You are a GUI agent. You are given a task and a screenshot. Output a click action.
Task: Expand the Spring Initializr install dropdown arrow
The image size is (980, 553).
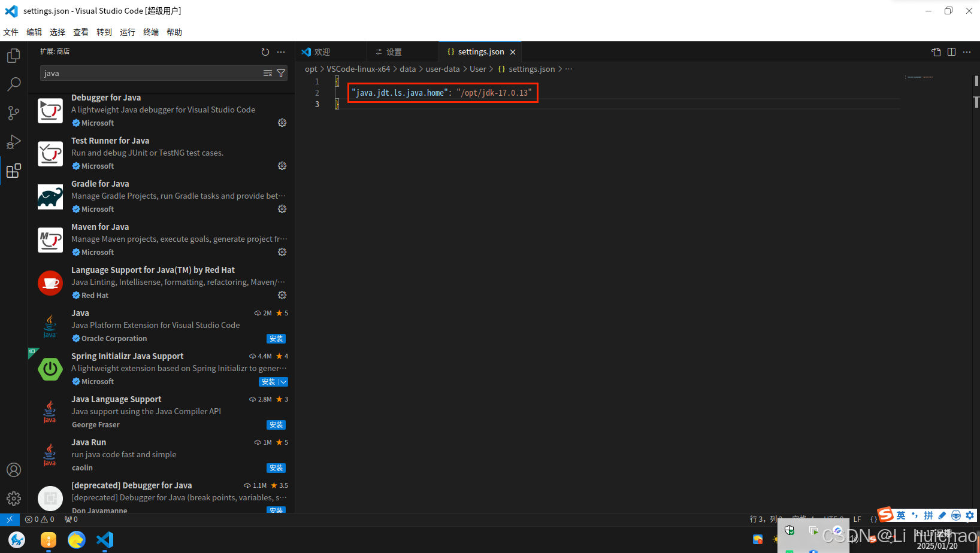283,382
